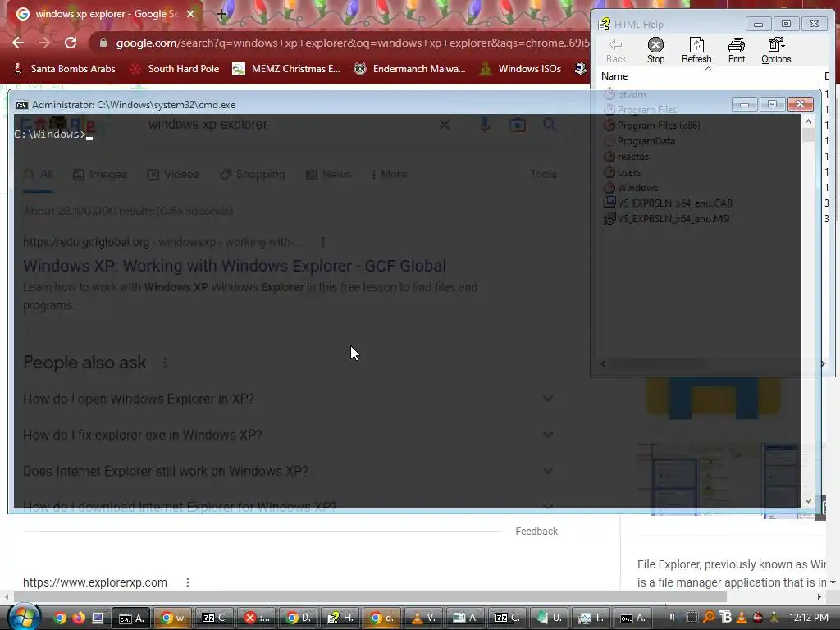Click Refresh in the HTML Help toolbar
Viewport: 840px width, 630px height.
pos(696,51)
